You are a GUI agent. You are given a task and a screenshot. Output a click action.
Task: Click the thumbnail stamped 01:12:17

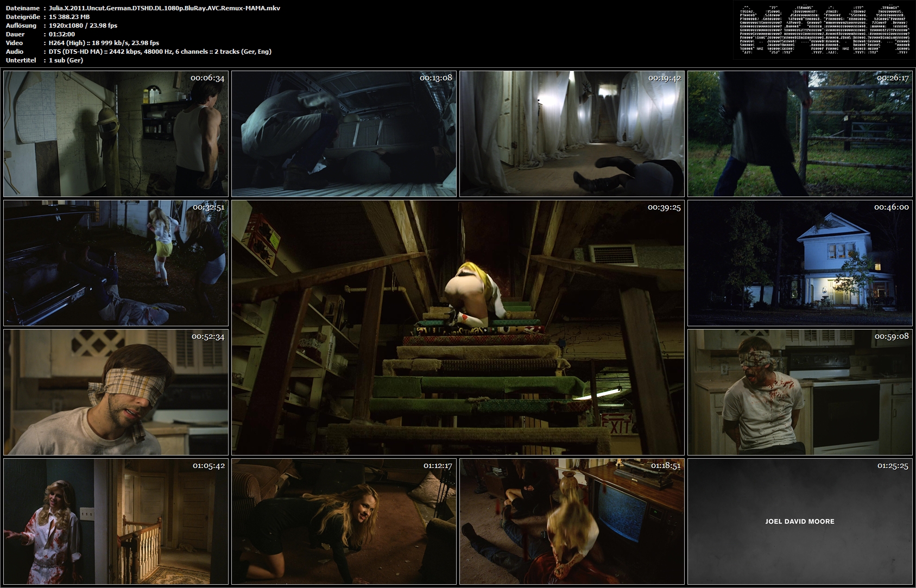344,521
